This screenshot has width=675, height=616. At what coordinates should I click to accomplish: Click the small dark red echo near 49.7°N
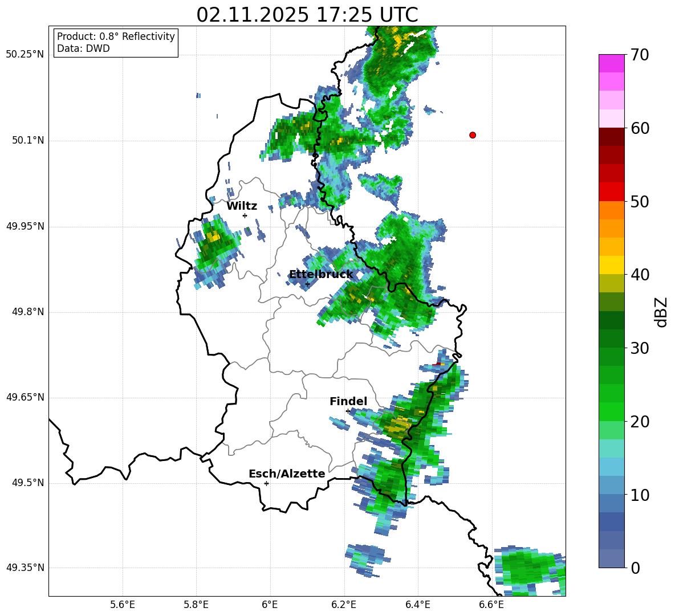[437, 365]
